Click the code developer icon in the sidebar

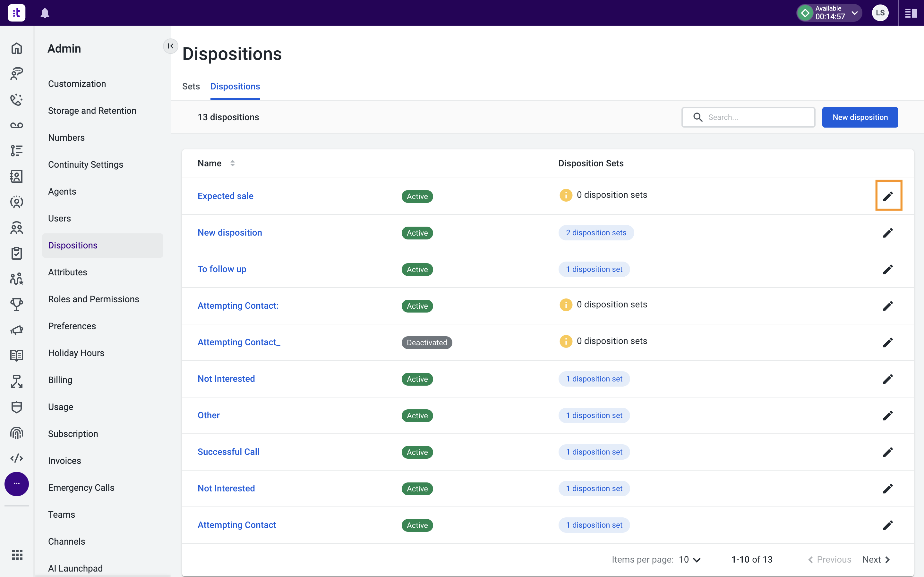(x=16, y=458)
